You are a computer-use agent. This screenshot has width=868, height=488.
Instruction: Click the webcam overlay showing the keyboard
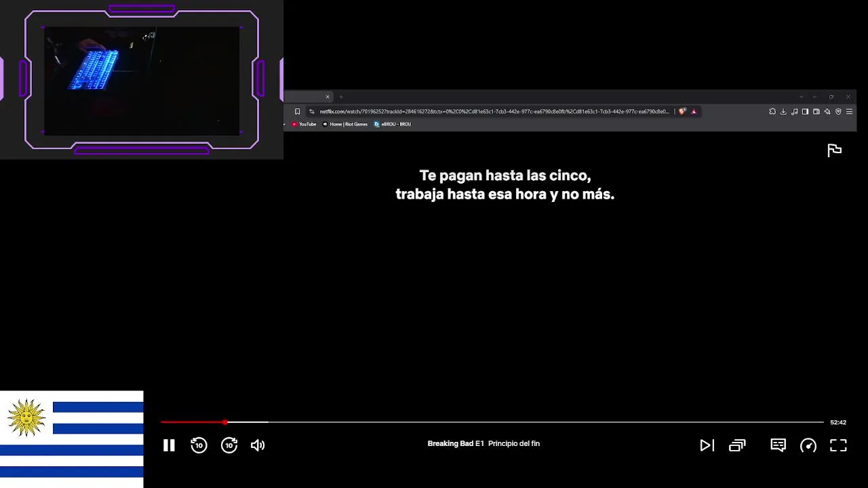click(142, 80)
